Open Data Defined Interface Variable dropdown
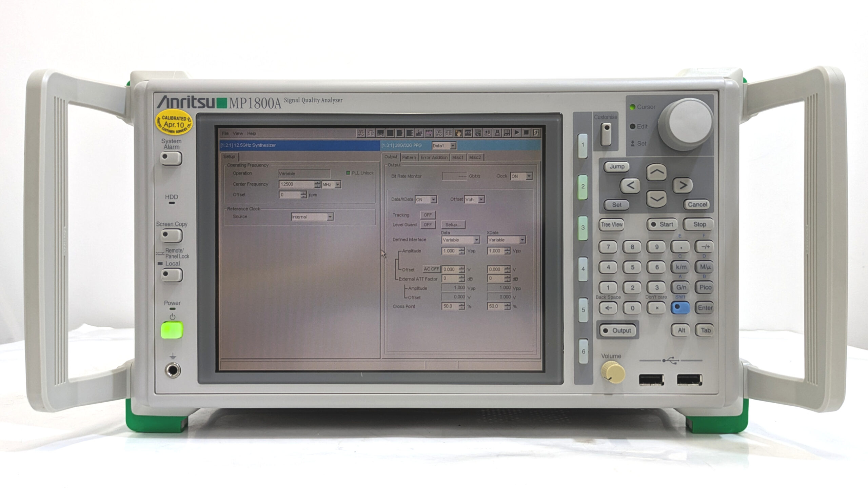 click(461, 240)
